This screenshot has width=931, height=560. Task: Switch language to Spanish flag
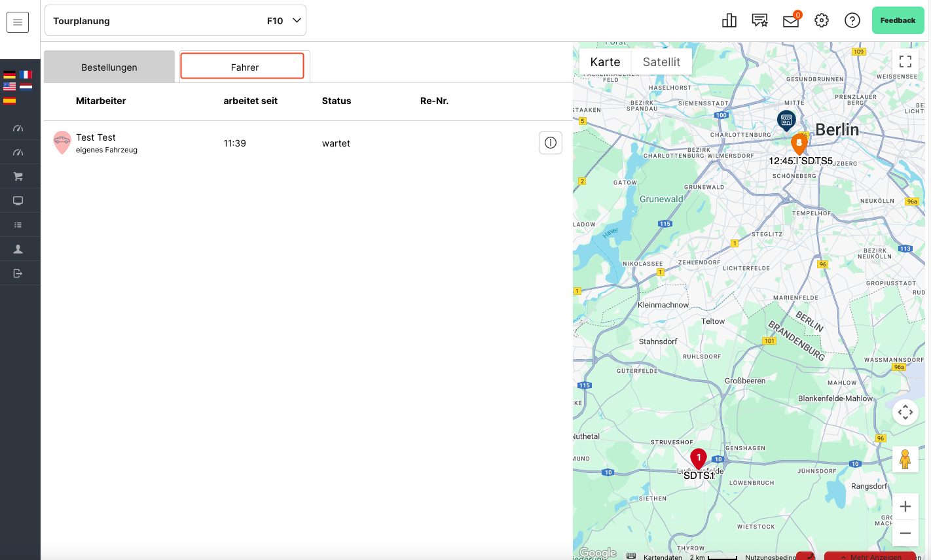(x=9, y=99)
